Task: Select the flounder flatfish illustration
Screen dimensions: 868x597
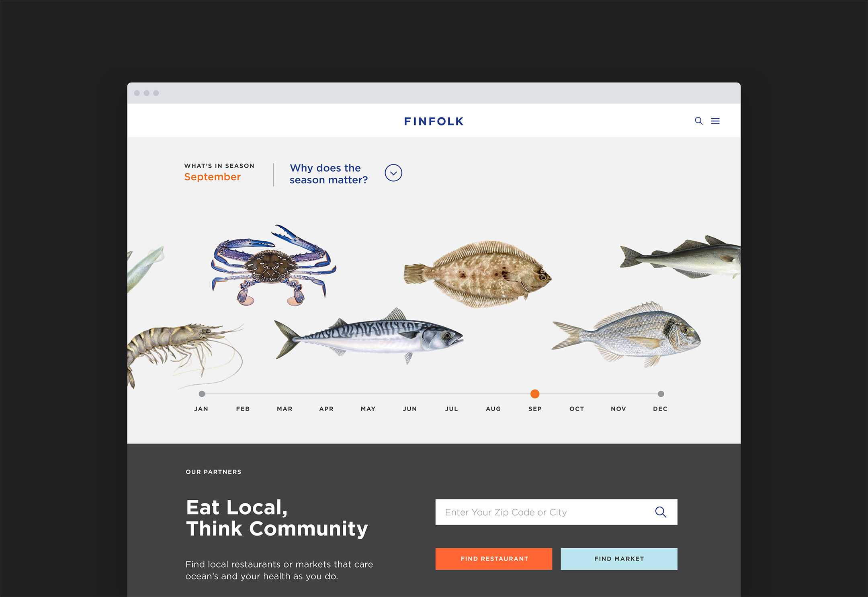Action: [x=477, y=274]
